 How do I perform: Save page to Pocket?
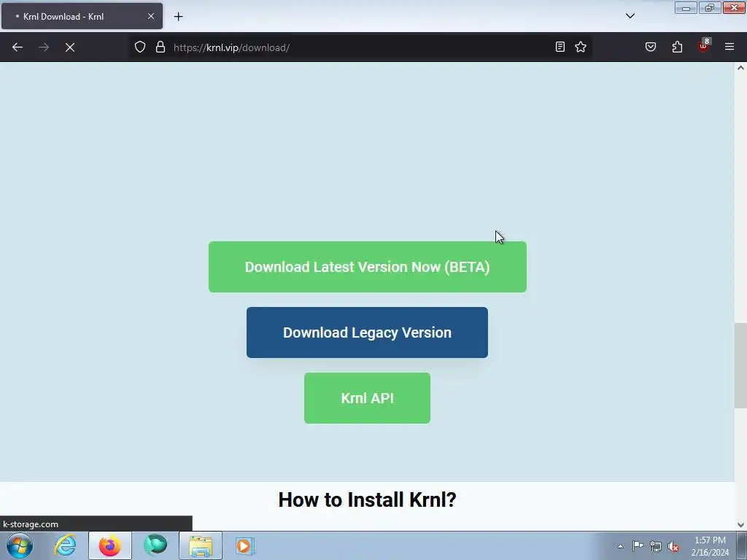coord(651,47)
